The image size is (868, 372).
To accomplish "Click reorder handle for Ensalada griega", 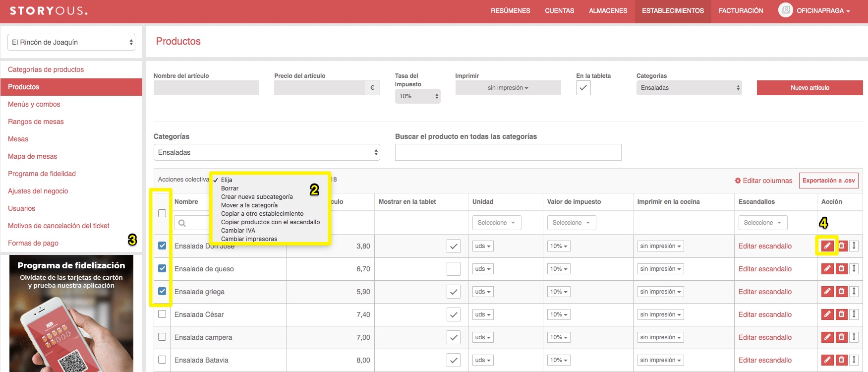I will tap(854, 291).
